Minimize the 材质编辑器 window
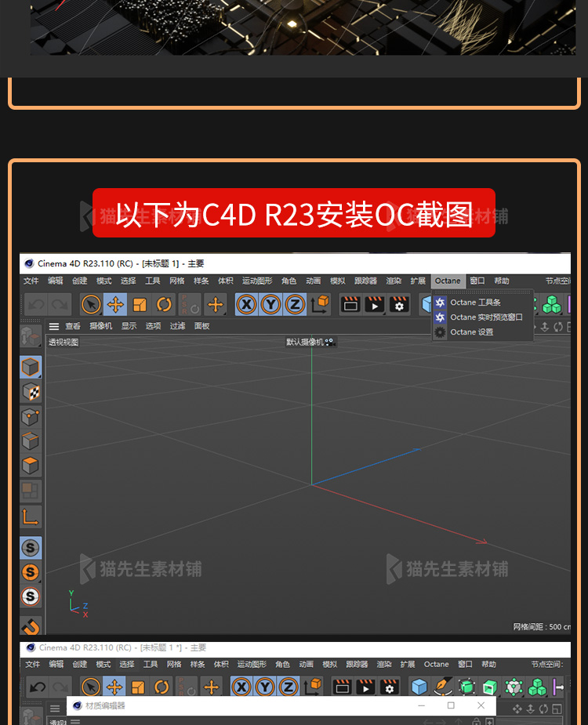Image resolution: width=588 pixels, height=725 pixels. [x=422, y=705]
